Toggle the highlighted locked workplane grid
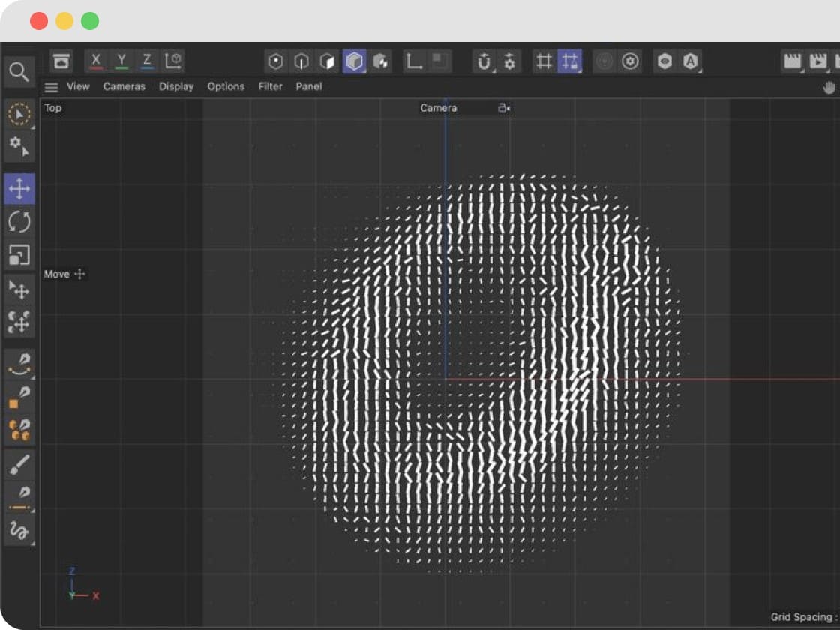 click(x=570, y=61)
